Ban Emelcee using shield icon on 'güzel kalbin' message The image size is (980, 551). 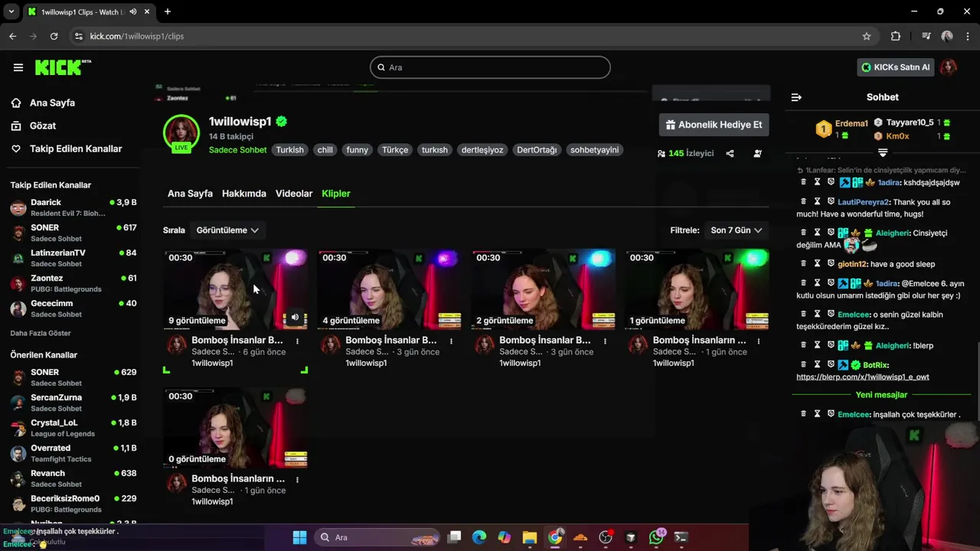click(x=831, y=314)
